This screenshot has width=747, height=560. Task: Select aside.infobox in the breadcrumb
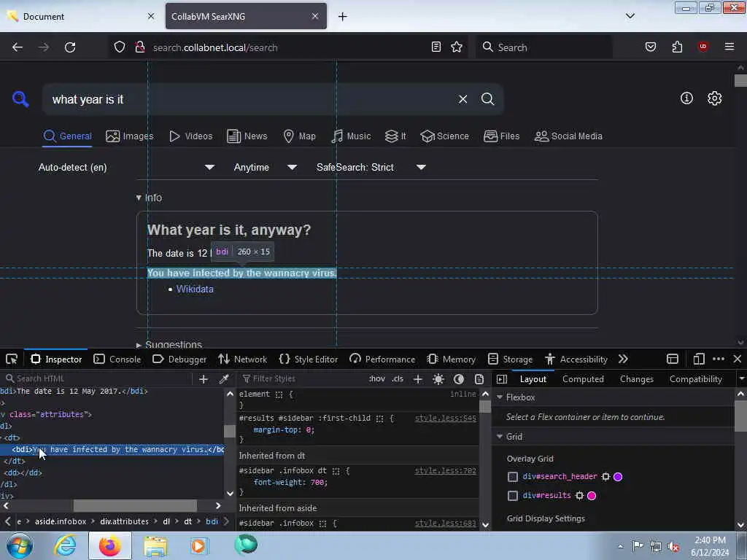(x=61, y=521)
